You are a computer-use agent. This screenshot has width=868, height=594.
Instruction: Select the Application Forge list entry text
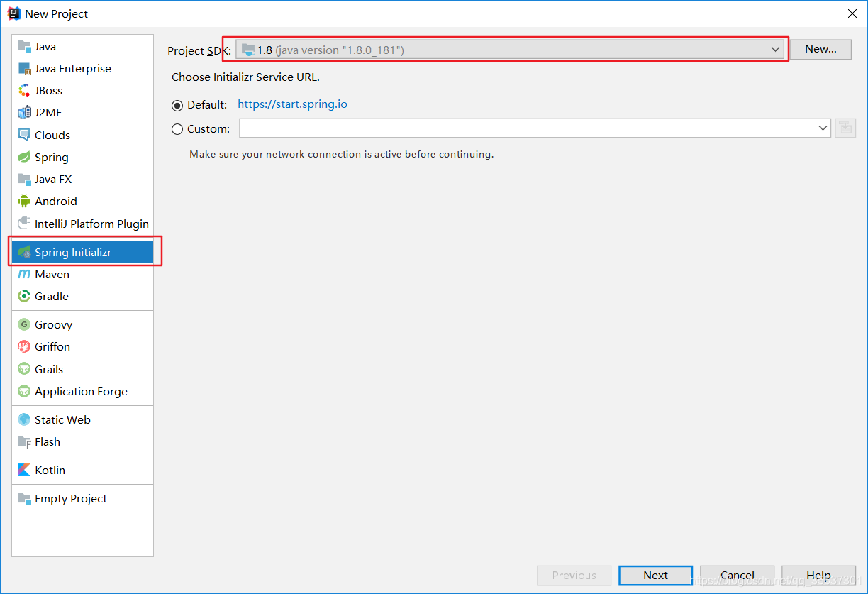click(x=82, y=391)
